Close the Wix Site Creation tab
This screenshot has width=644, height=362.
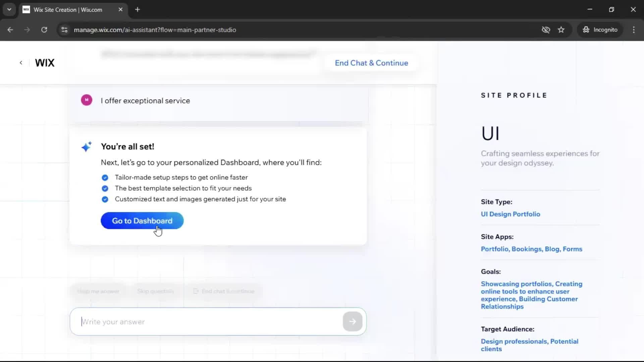pyautogui.click(x=120, y=10)
